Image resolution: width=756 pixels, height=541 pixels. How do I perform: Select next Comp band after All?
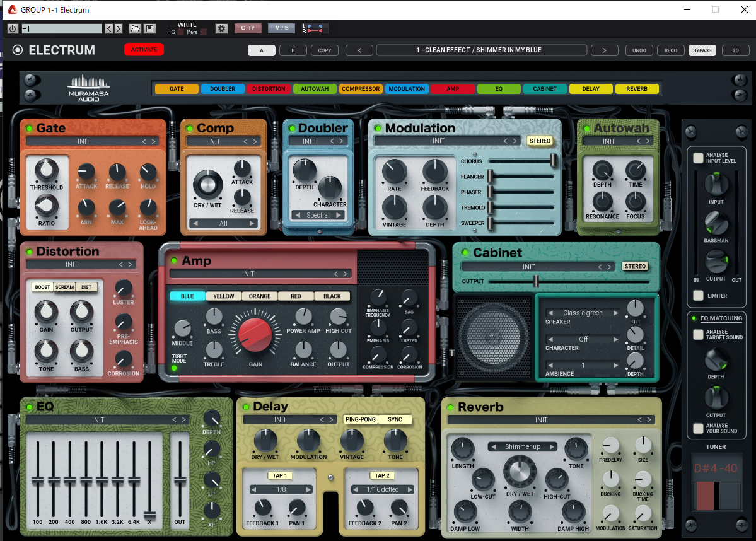coord(252,223)
